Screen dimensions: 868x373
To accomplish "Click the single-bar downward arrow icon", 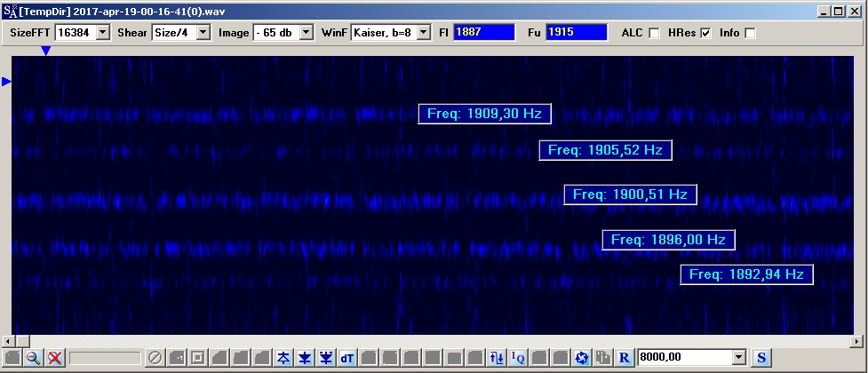I will (305, 358).
